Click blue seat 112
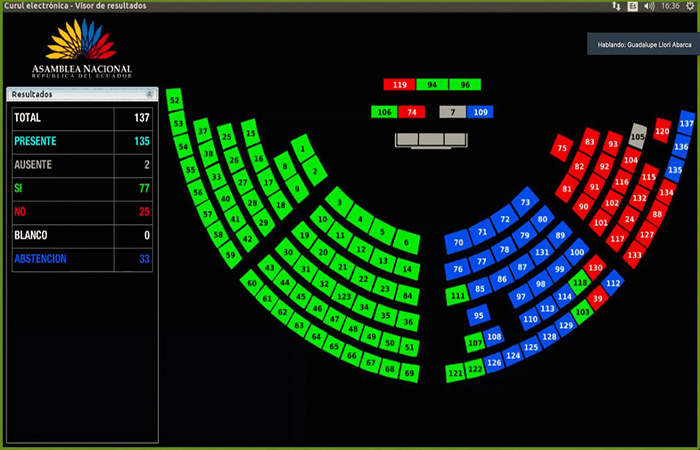700x450 pixels. point(613,283)
